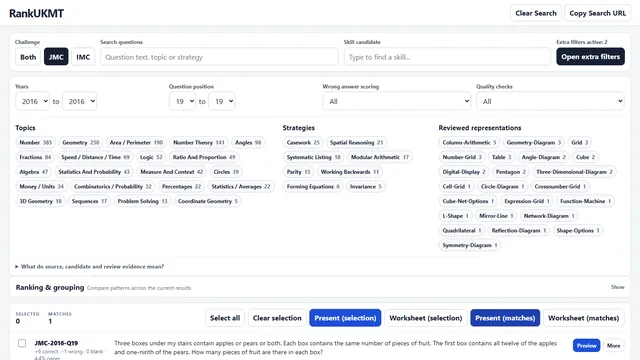Click the RankUKMT site title

pyautogui.click(x=36, y=13)
